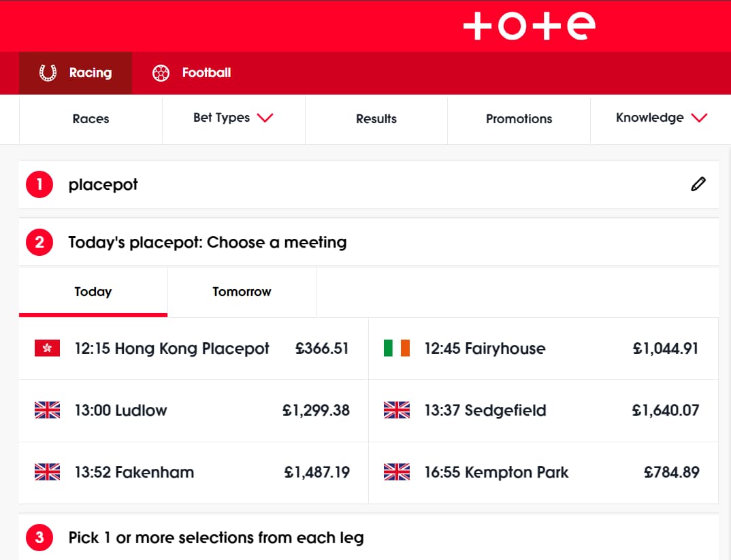Image resolution: width=731 pixels, height=560 pixels.
Task: Go to the Promotions page
Action: 519,119
